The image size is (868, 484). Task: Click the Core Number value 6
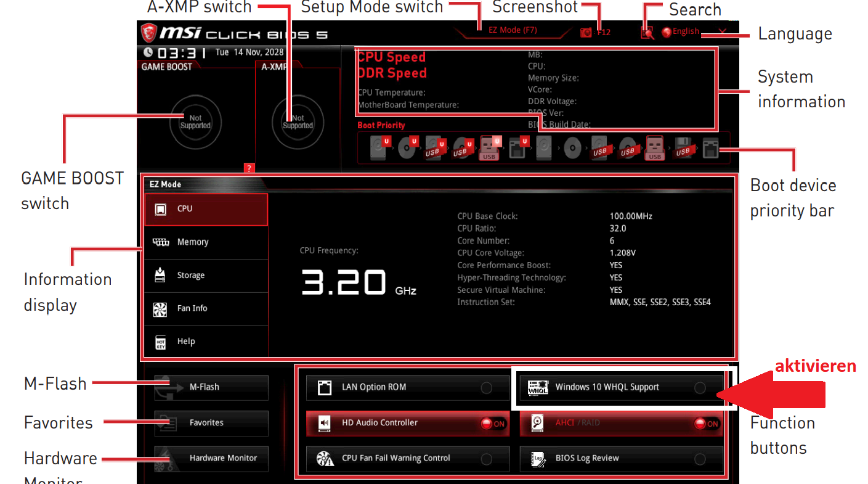[612, 240]
